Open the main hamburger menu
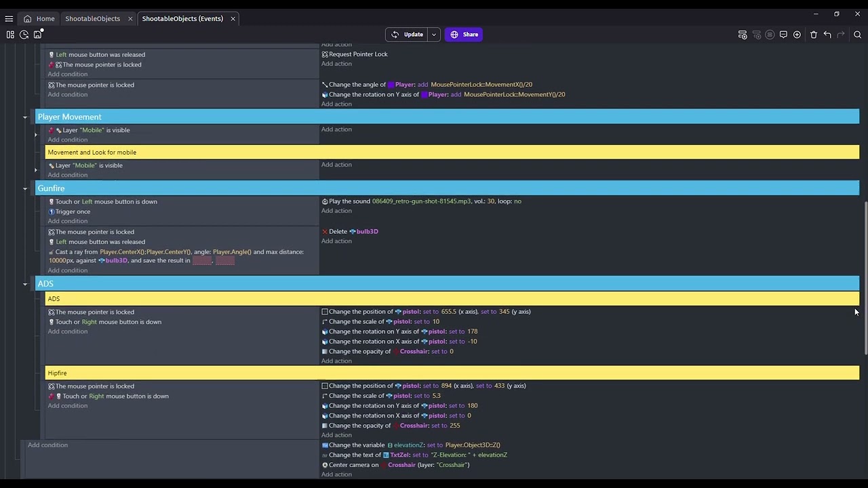Screen dimensions: 868x488 point(9,18)
